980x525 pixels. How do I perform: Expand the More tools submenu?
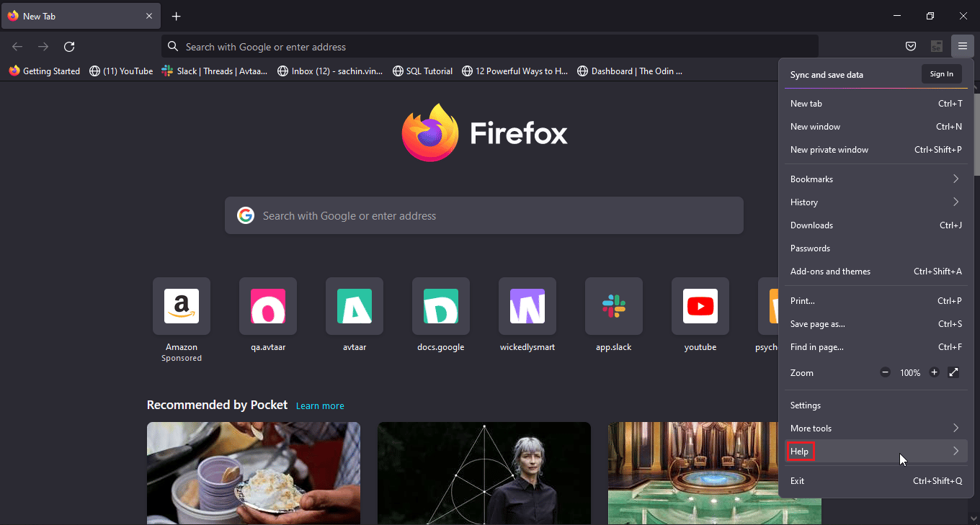point(876,428)
